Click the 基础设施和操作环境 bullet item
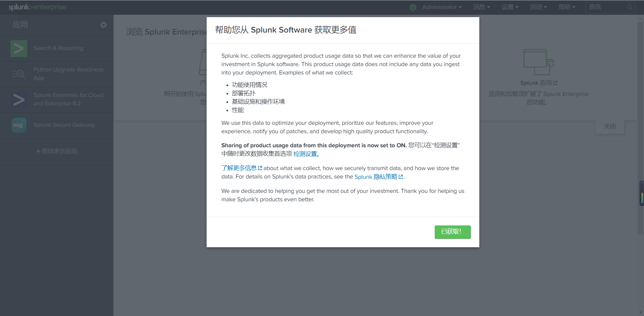644x316 pixels. pyautogui.click(x=258, y=102)
